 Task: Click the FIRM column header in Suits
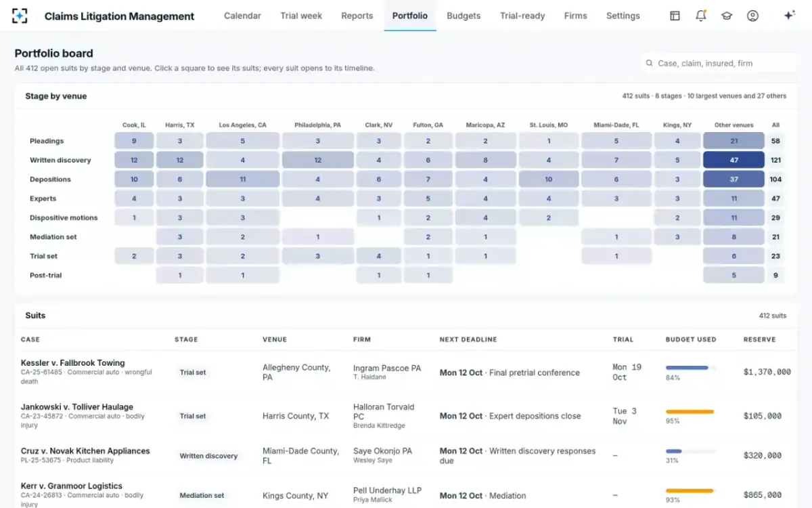tap(362, 339)
